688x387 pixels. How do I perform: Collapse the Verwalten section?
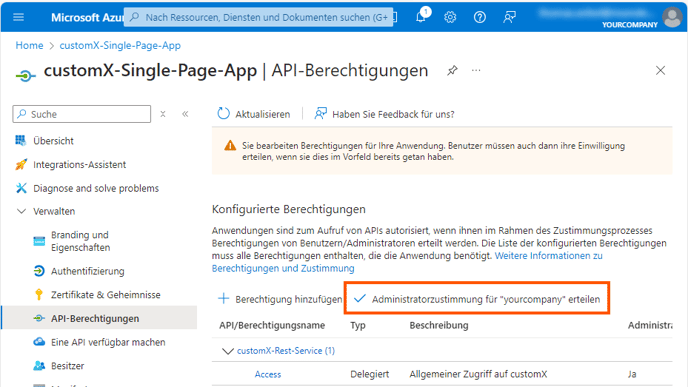tap(21, 211)
